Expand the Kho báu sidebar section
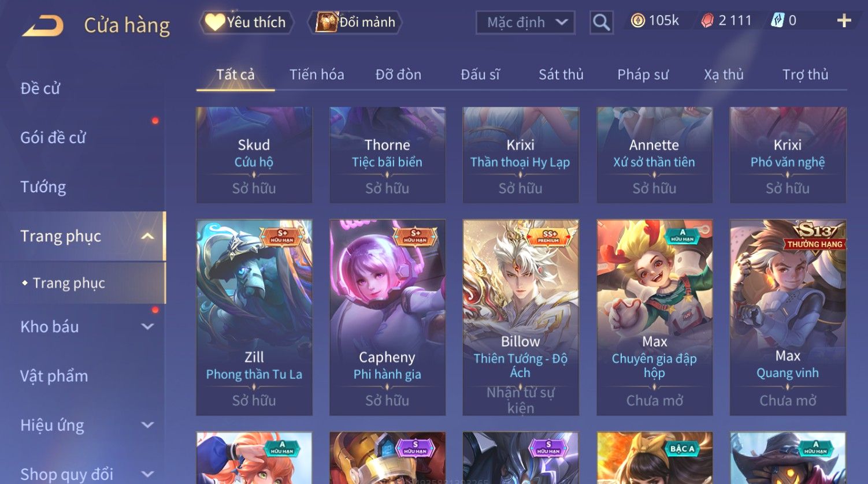The height and width of the screenshot is (484, 868). pyautogui.click(x=147, y=327)
